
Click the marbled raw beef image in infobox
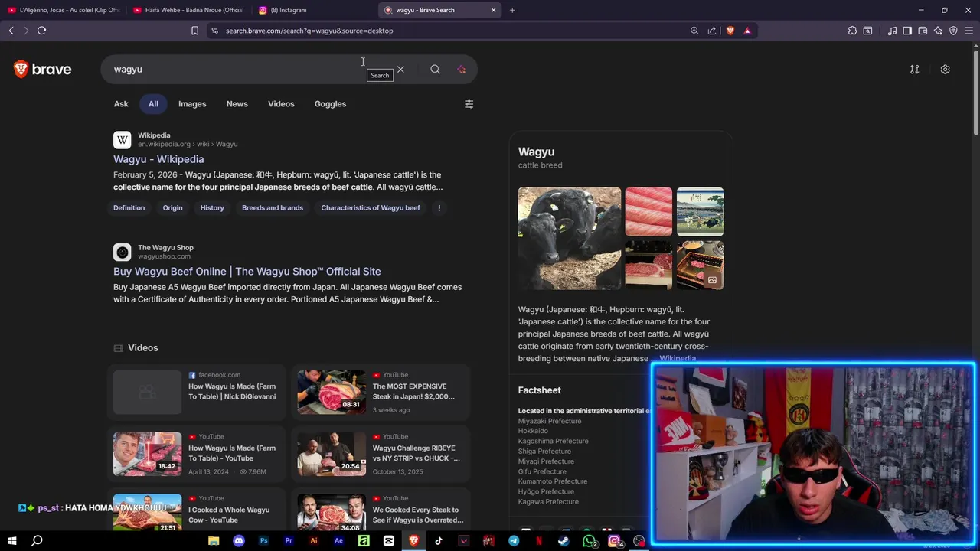[648, 211]
